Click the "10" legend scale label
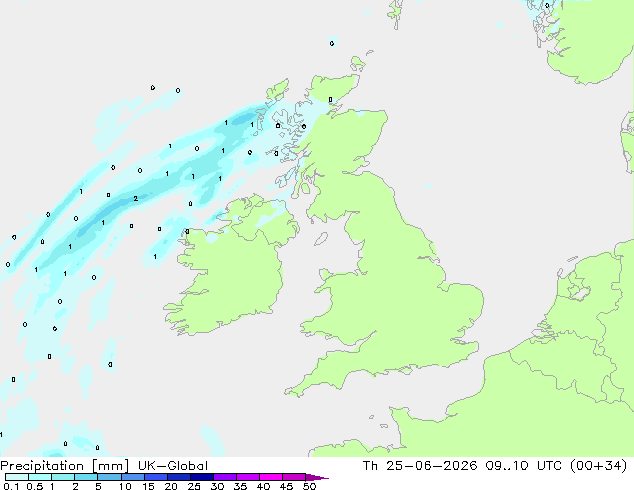Image resolution: width=634 pixels, height=490 pixels. (125, 486)
